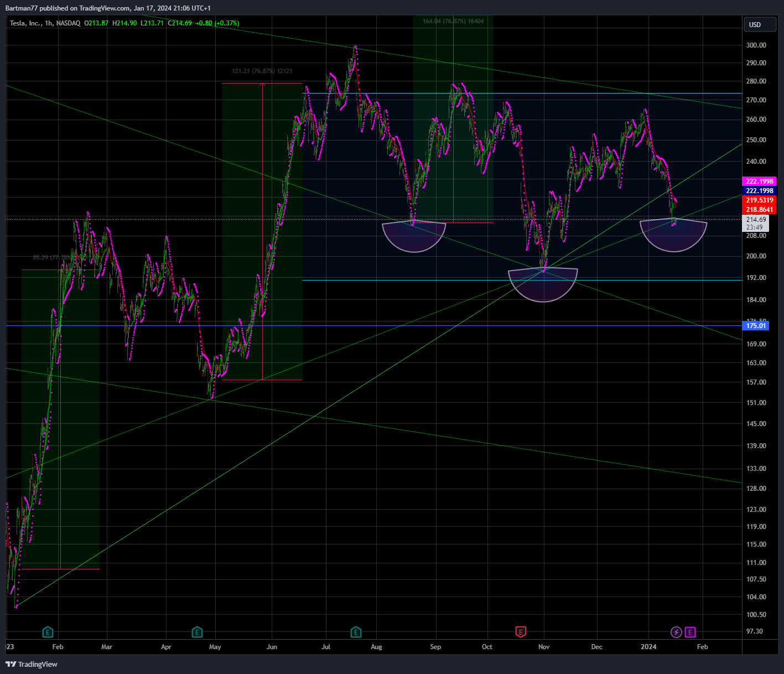The height and width of the screenshot is (674, 784).
Task: Open the magenta earnings E marker
Action: coord(690,632)
